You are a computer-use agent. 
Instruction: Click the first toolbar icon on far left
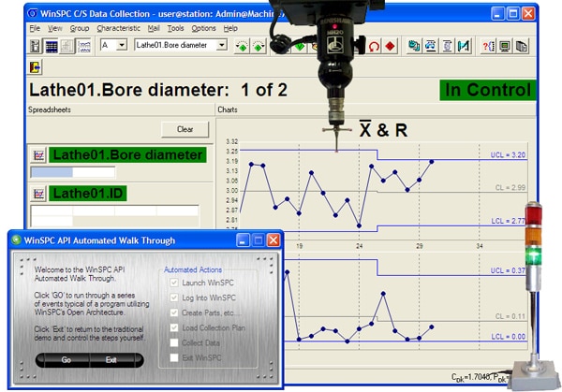[x=35, y=45]
